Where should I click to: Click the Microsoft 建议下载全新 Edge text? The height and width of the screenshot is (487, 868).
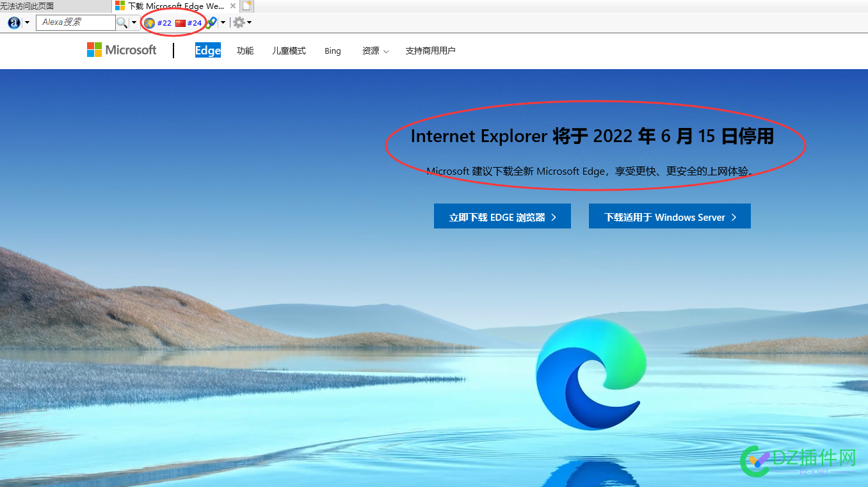coord(590,172)
